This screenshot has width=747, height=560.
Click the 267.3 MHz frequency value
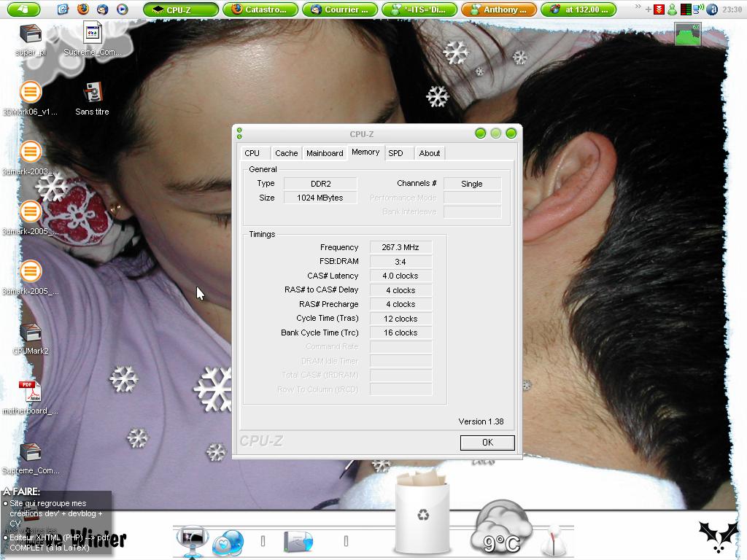(x=400, y=247)
